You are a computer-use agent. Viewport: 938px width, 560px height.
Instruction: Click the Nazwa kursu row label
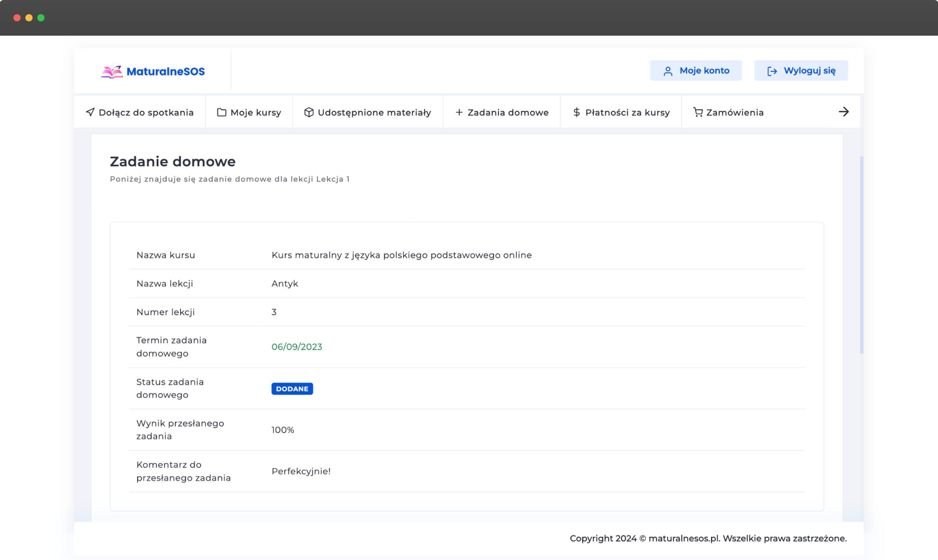point(166,255)
